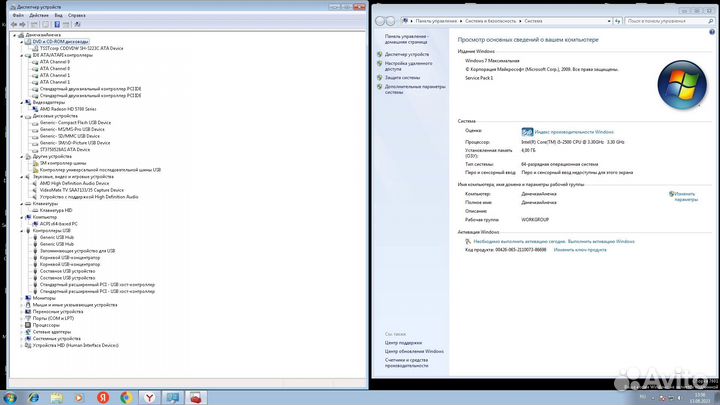The image size is (720, 405).
Task: Open Настройка удаленного доступа link
Action: point(408,66)
